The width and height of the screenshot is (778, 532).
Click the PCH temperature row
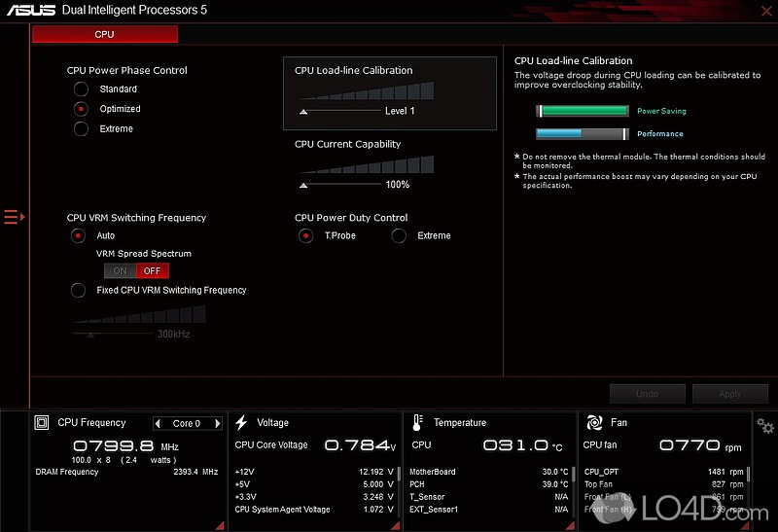coord(489,484)
